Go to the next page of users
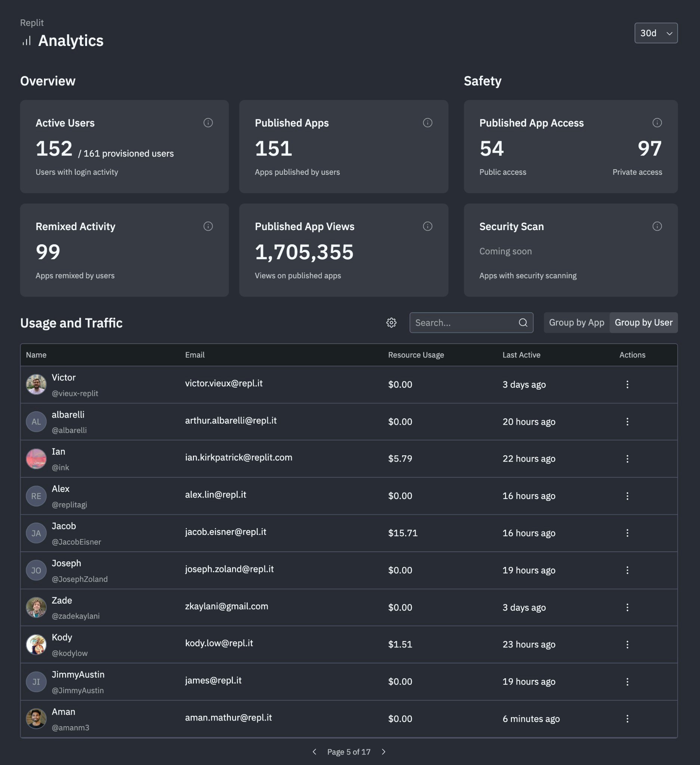700x765 pixels. coord(383,751)
